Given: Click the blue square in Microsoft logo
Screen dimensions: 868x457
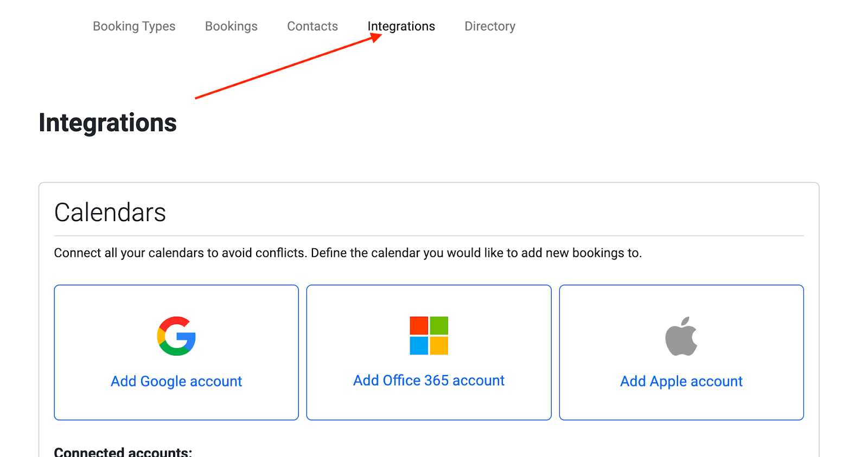Looking at the screenshot, I should click(419, 346).
